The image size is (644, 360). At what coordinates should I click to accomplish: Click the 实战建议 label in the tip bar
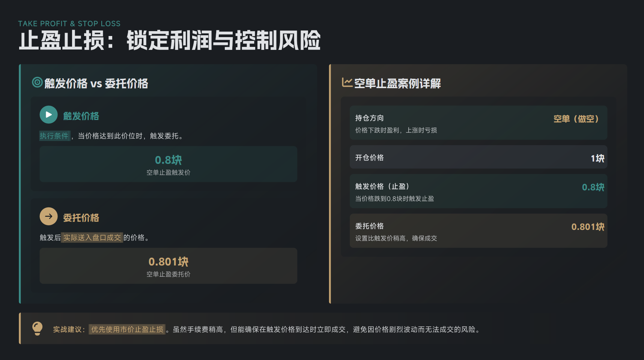coord(69,330)
